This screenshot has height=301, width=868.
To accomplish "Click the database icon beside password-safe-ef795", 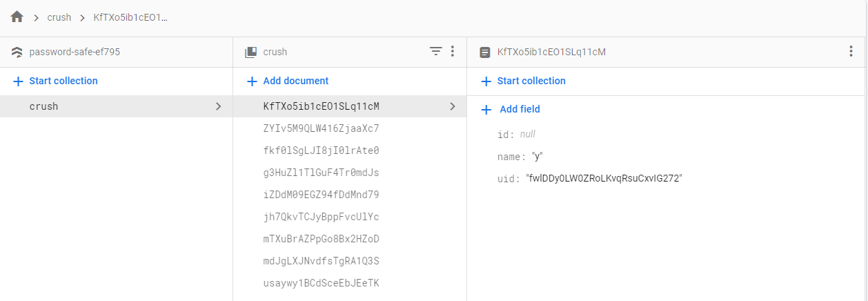I will tap(17, 52).
